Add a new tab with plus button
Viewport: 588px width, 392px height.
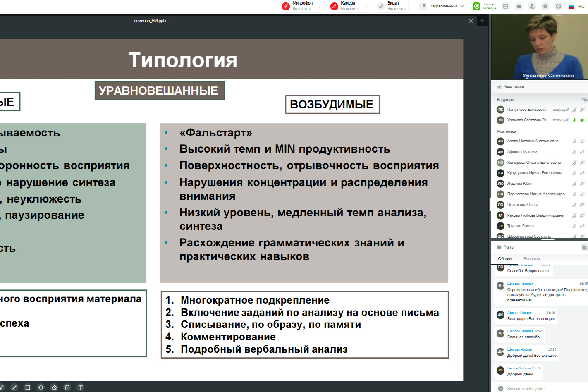[x=482, y=21]
